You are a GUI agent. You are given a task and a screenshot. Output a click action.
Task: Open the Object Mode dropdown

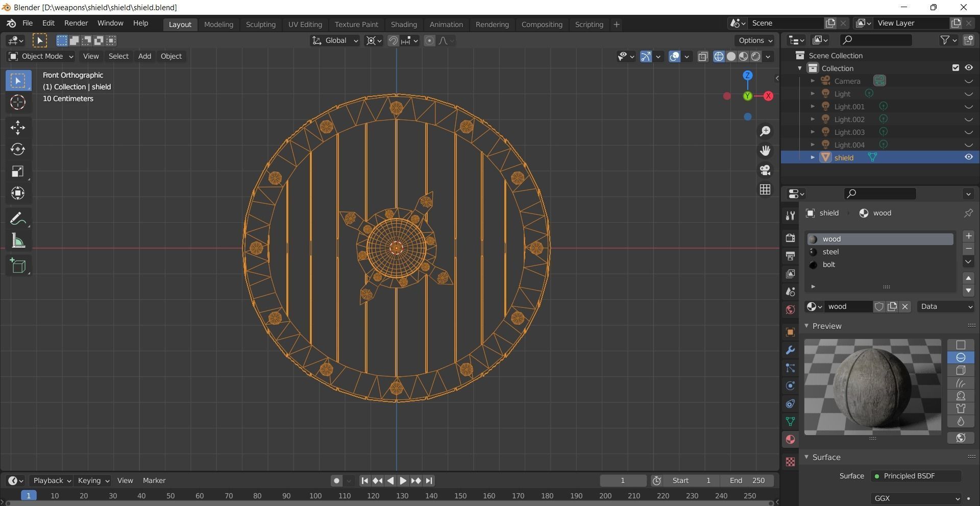point(41,56)
